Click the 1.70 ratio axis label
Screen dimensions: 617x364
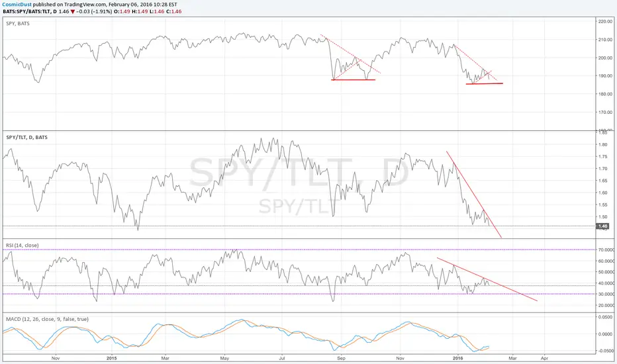point(603,169)
